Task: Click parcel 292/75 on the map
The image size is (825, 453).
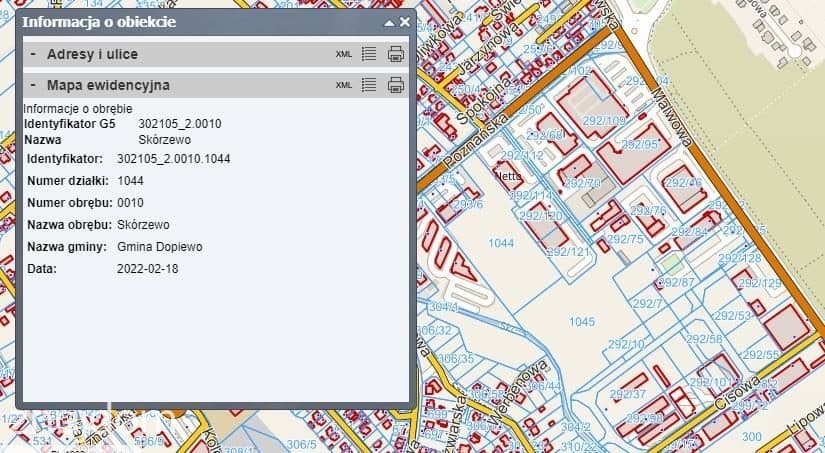Action: [x=625, y=239]
